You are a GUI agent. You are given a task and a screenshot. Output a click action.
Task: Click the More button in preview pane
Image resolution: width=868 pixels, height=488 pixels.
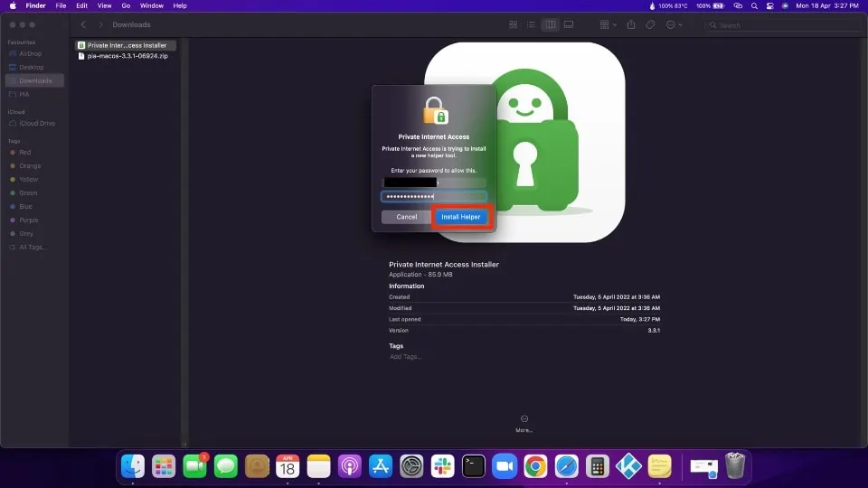(524, 423)
